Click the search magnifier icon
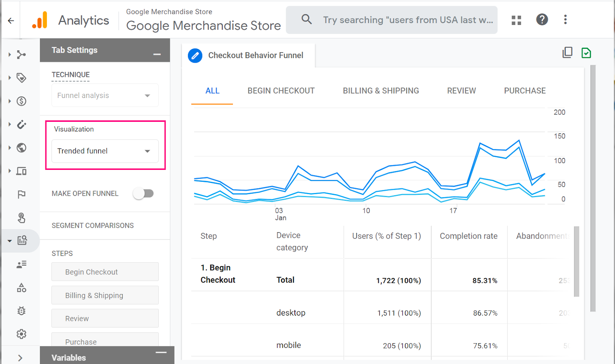Image resolution: width=615 pixels, height=364 pixels. coord(306,19)
